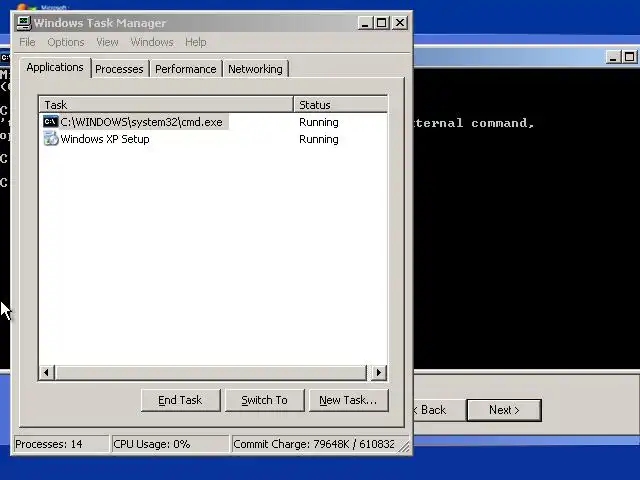Click Running status of cmd.exe task
640x480 pixels.
319,122
